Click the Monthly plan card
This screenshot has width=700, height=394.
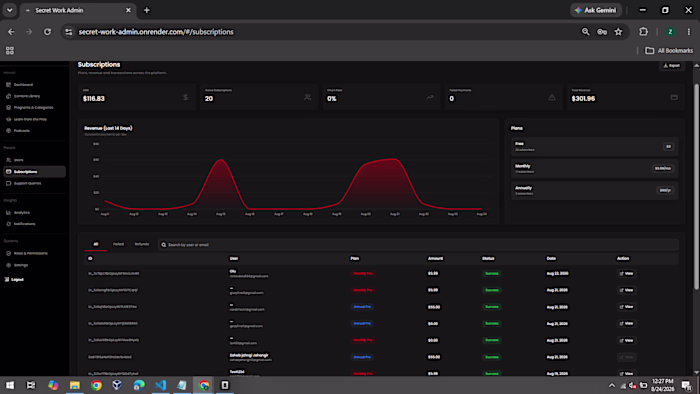tap(595, 168)
